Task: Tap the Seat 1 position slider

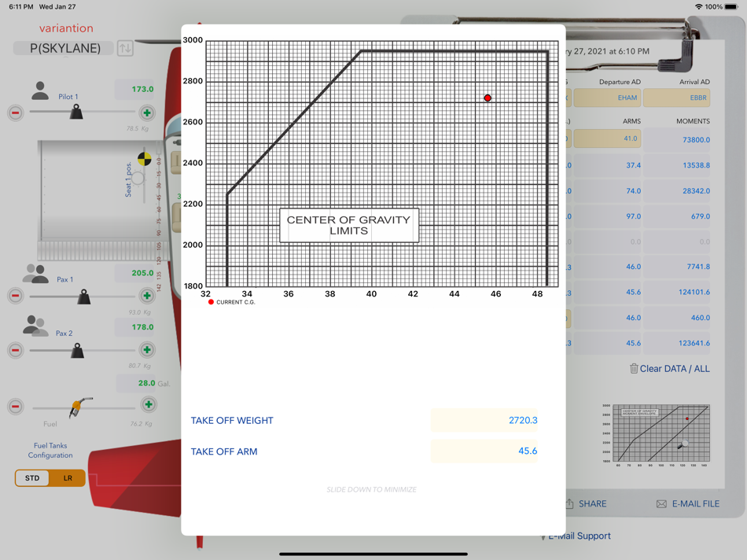Action: point(138,179)
